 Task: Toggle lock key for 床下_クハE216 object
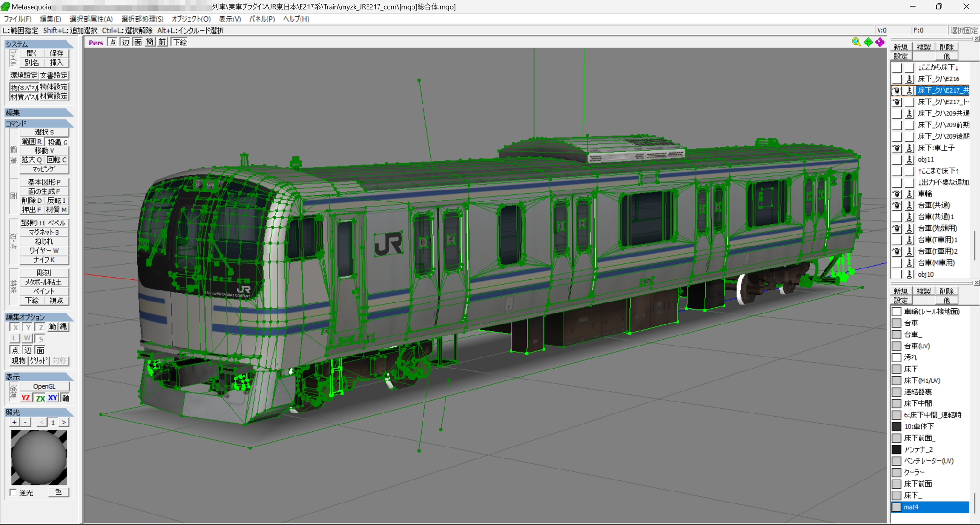909,79
